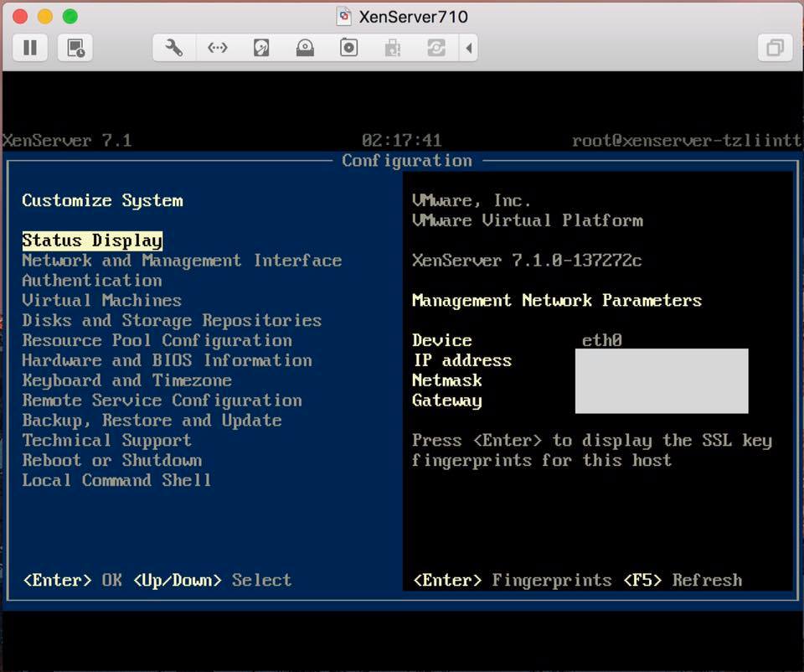Select Reboot or Shutdown entry
The width and height of the screenshot is (804, 672).
(x=112, y=461)
